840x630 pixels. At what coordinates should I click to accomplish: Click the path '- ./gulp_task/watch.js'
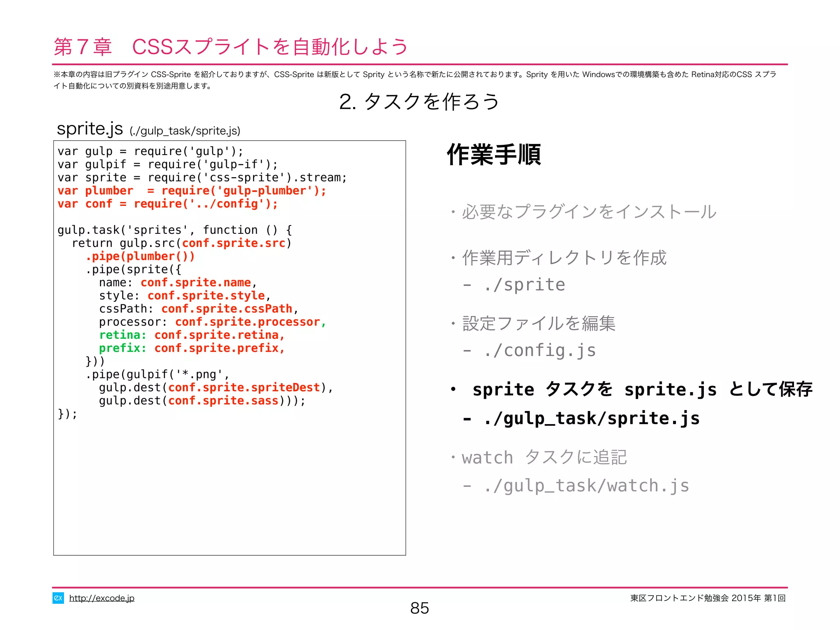[x=576, y=486]
